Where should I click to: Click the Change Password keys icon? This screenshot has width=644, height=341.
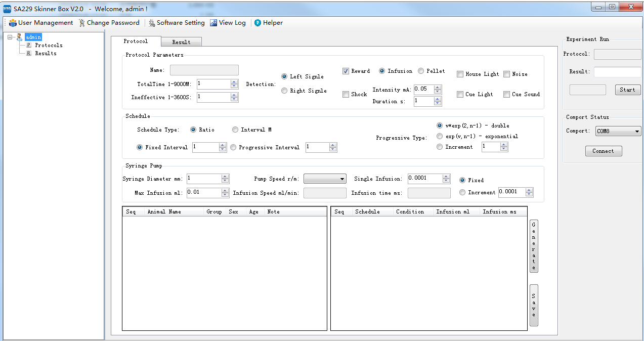pos(82,23)
